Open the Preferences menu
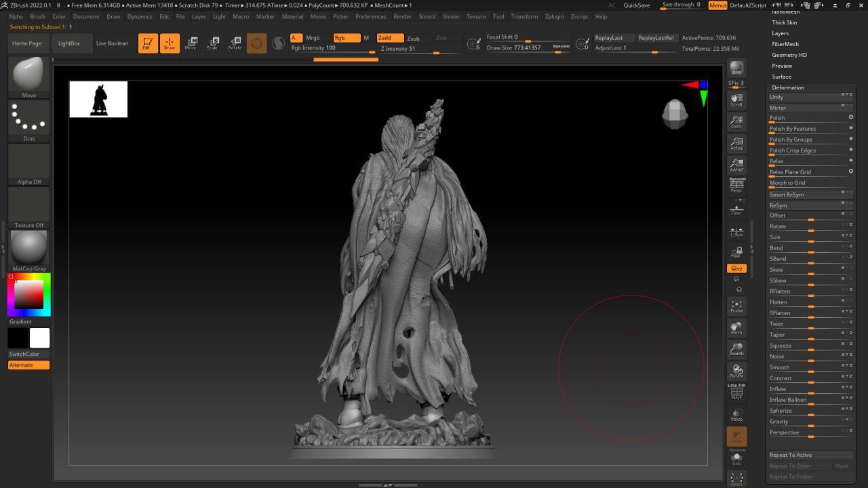 coord(370,16)
